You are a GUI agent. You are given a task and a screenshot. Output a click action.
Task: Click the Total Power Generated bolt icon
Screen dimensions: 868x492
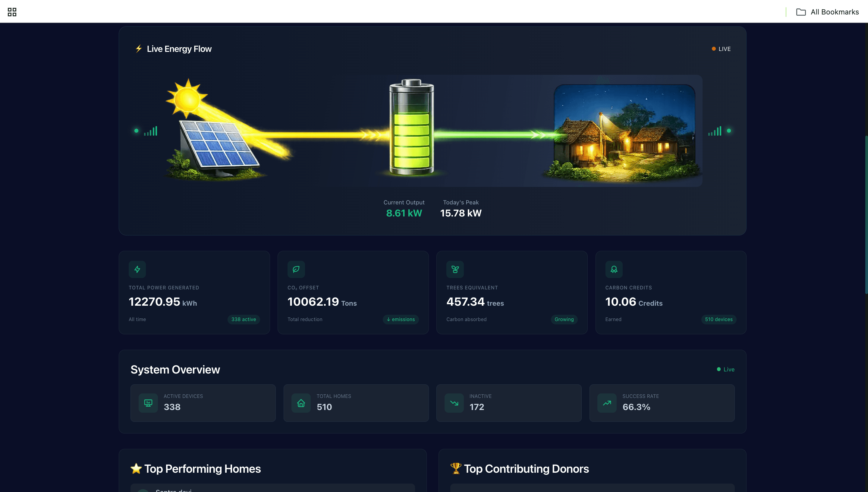137,269
